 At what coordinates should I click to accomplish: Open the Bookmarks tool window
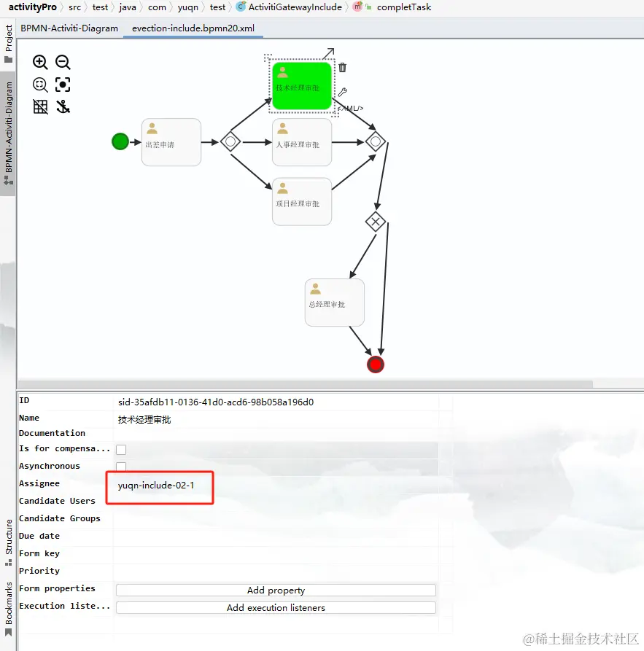pyautogui.click(x=8, y=609)
